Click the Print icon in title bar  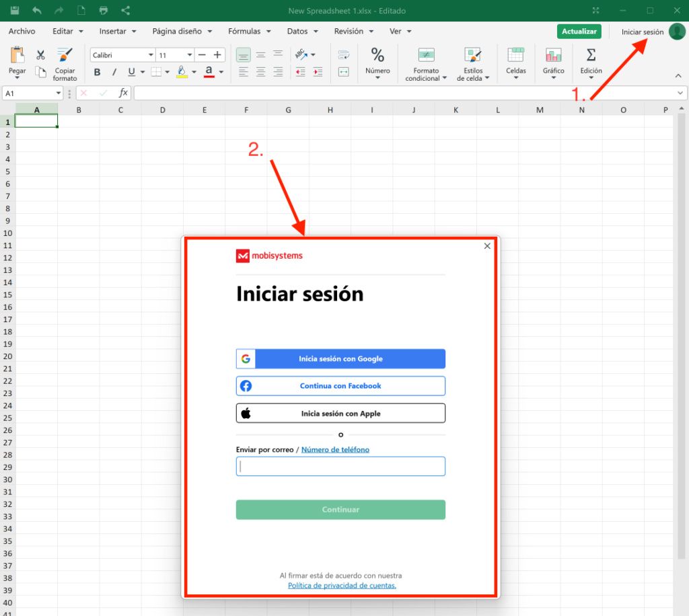click(103, 11)
